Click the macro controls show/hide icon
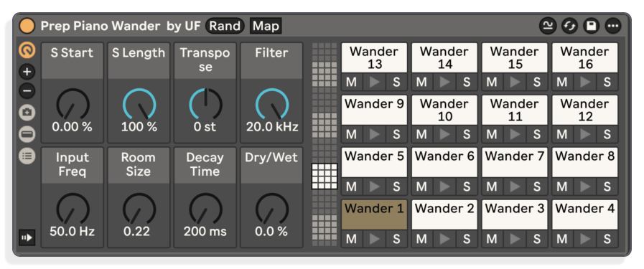 click(x=27, y=50)
